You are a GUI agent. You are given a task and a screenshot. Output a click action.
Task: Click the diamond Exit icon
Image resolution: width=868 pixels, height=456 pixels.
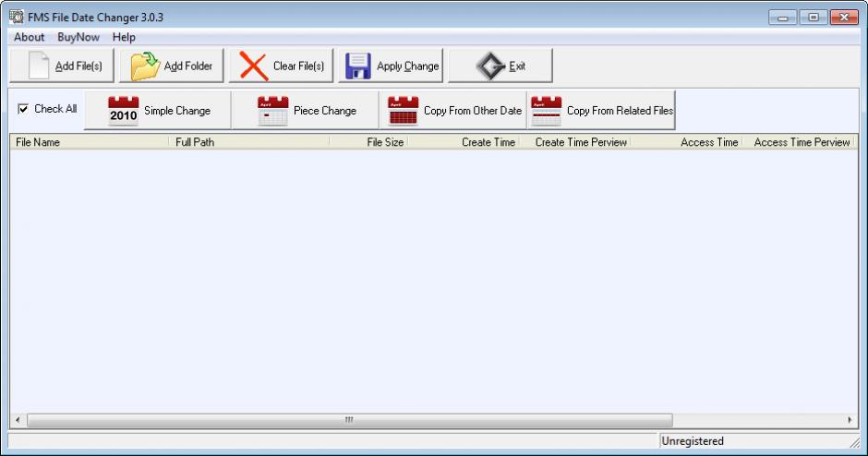tap(490, 66)
